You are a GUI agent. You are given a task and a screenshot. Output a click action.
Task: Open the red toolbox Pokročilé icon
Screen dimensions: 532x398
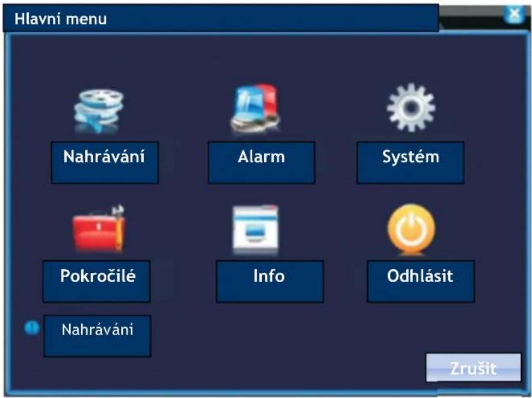pos(99,228)
